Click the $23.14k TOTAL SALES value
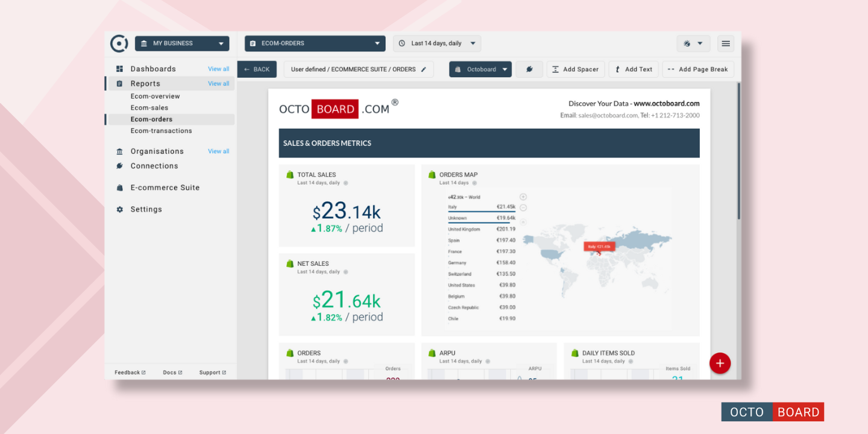The height and width of the screenshot is (434, 868). 347,211
